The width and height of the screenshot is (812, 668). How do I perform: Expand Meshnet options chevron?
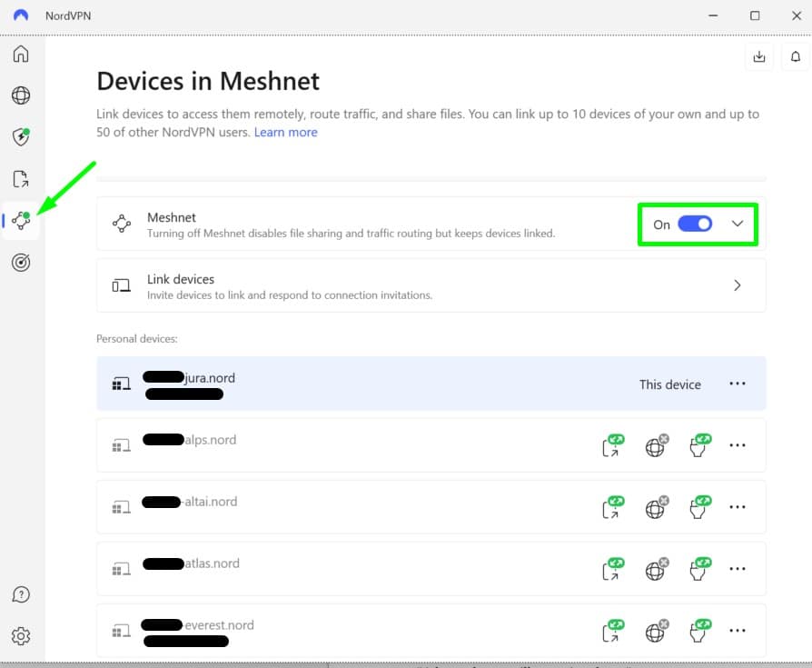point(738,224)
